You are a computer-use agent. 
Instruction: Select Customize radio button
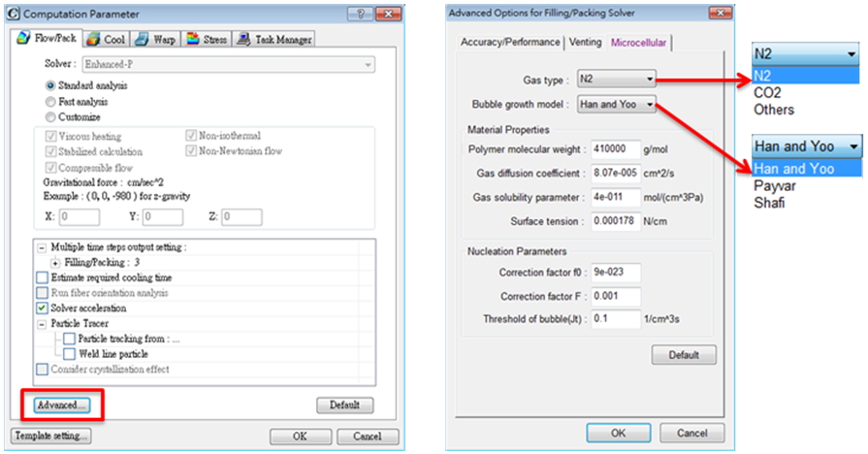click(x=50, y=116)
